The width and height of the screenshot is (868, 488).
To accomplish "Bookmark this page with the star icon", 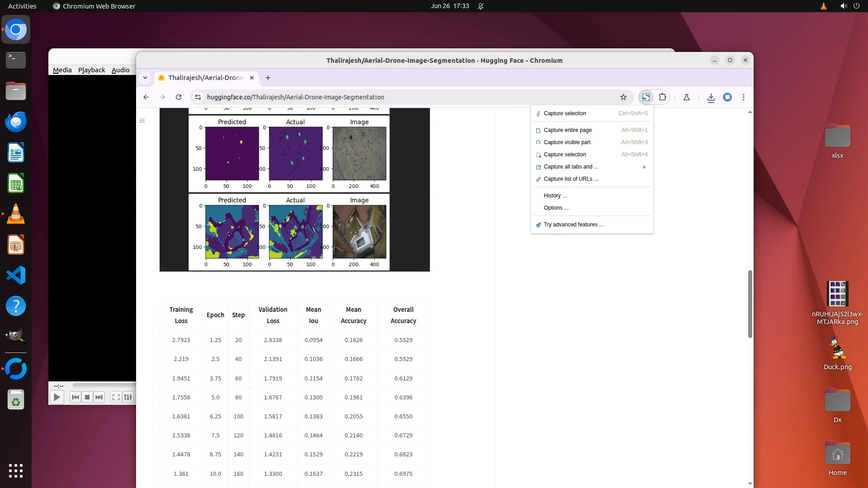I will point(623,97).
